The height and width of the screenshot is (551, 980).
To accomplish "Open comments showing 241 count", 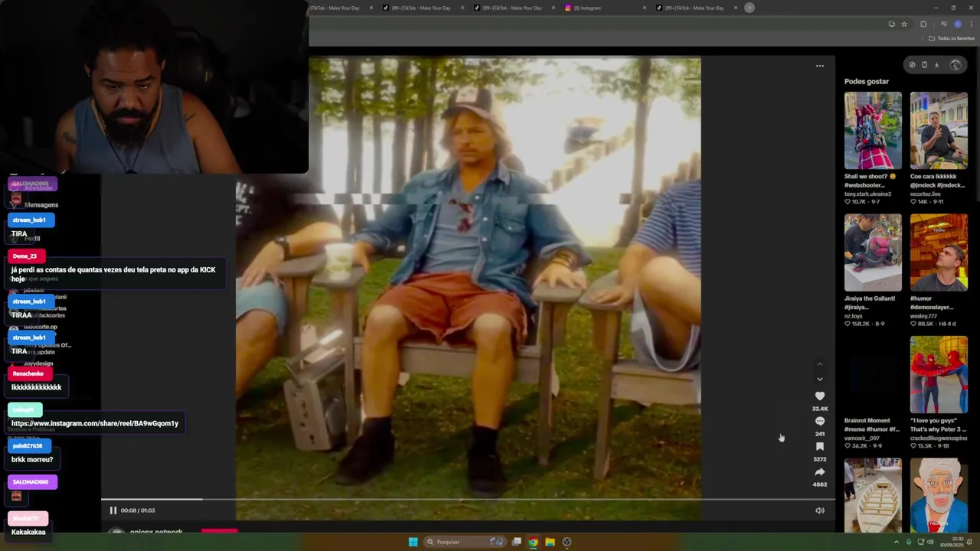I will click(820, 421).
